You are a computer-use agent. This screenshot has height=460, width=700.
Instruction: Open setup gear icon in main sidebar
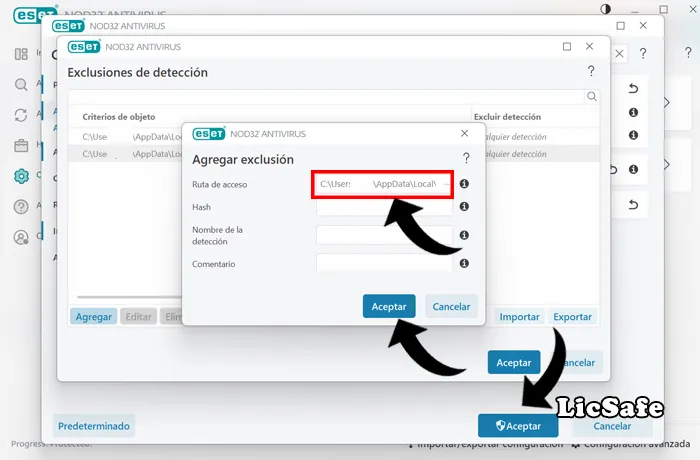21,176
